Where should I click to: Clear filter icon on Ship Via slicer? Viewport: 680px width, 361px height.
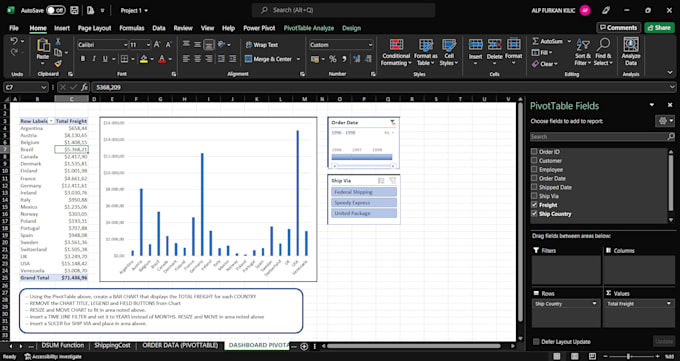[x=393, y=180]
